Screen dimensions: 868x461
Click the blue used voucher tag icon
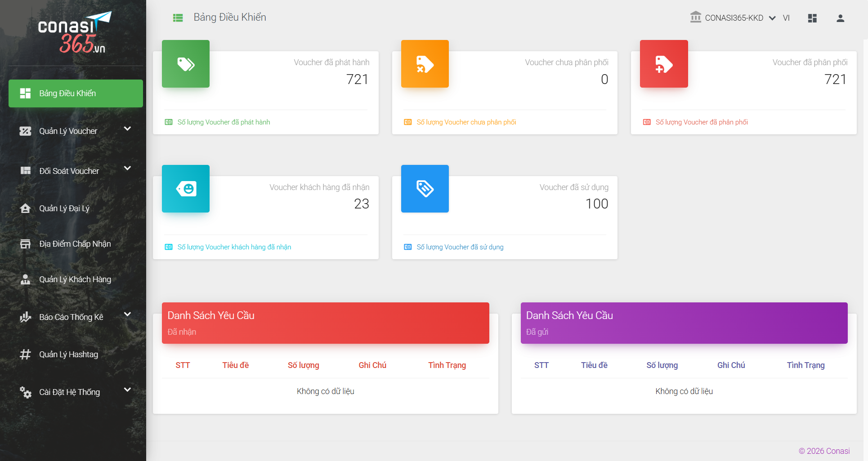point(425,189)
